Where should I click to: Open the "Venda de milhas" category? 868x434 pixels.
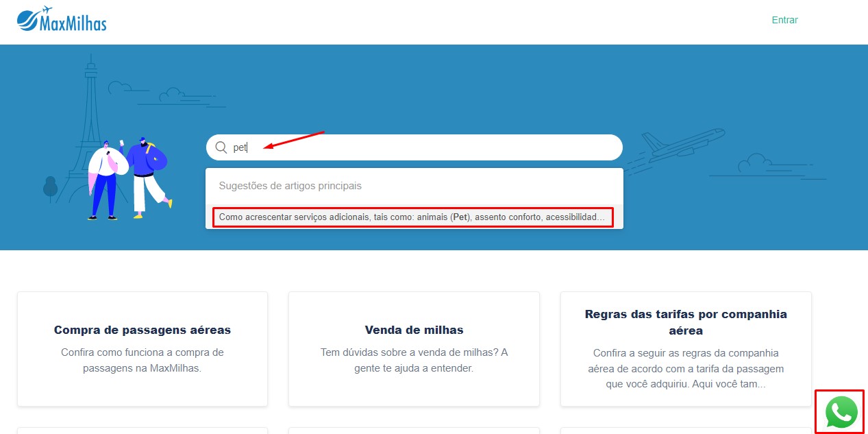click(414, 330)
